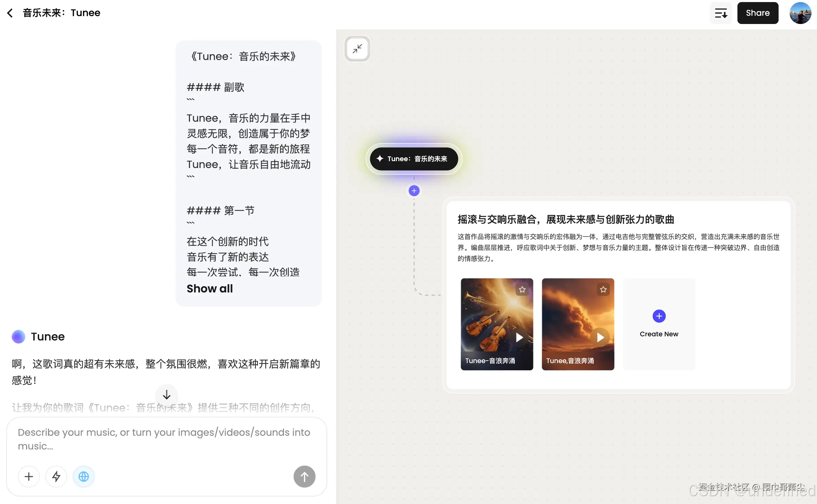Viewport: 817px width, 504px height.
Task: Play the 'Tunee-音浪奔涌' track
Action: point(520,338)
